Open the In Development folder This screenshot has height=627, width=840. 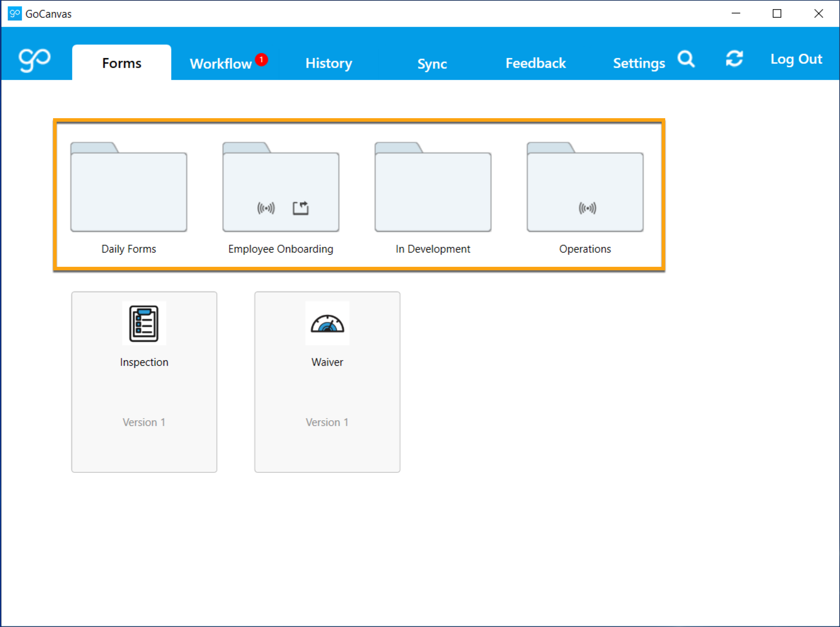pyautogui.click(x=433, y=187)
